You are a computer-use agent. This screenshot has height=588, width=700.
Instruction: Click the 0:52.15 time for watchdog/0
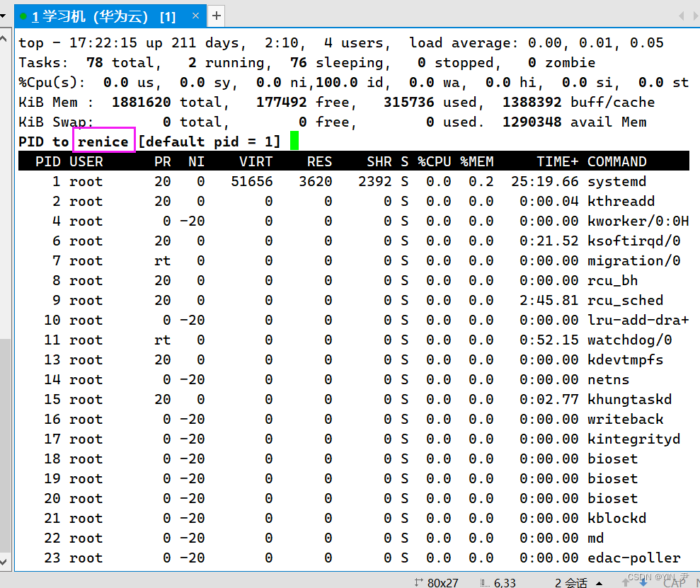[x=549, y=340]
